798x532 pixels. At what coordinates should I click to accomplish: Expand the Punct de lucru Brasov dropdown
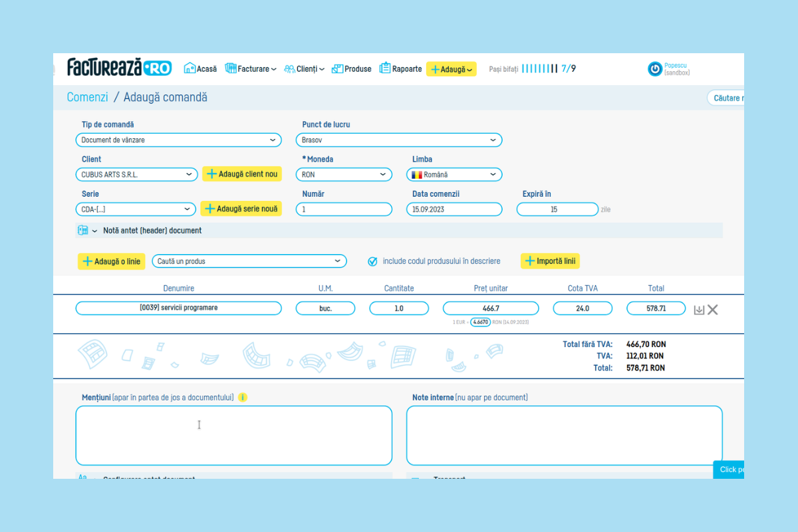(398, 140)
